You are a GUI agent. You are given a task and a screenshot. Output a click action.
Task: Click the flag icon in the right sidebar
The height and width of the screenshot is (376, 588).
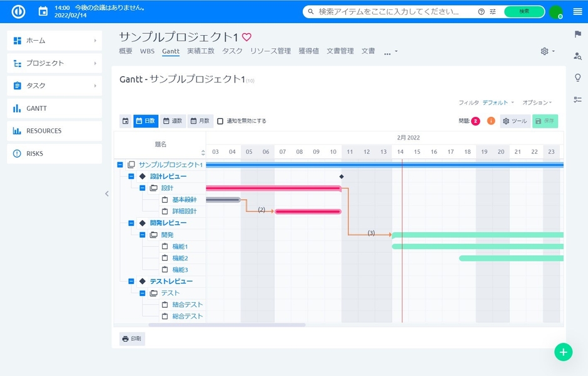click(x=577, y=34)
